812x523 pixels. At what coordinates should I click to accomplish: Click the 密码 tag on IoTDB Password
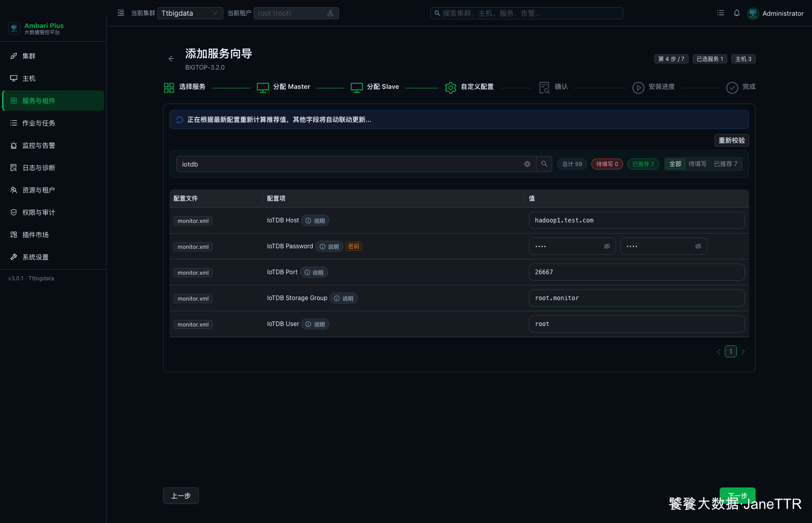tap(354, 246)
